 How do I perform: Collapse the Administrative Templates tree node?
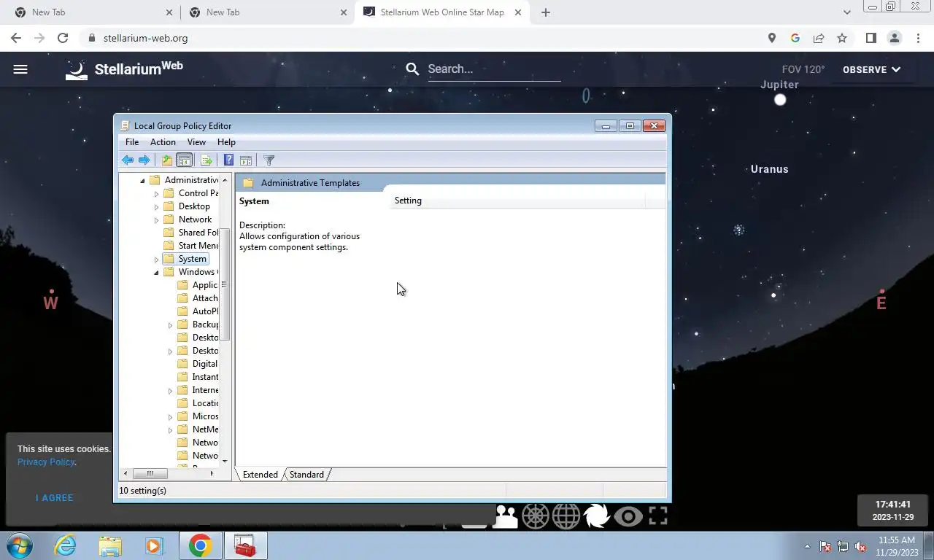click(142, 180)
